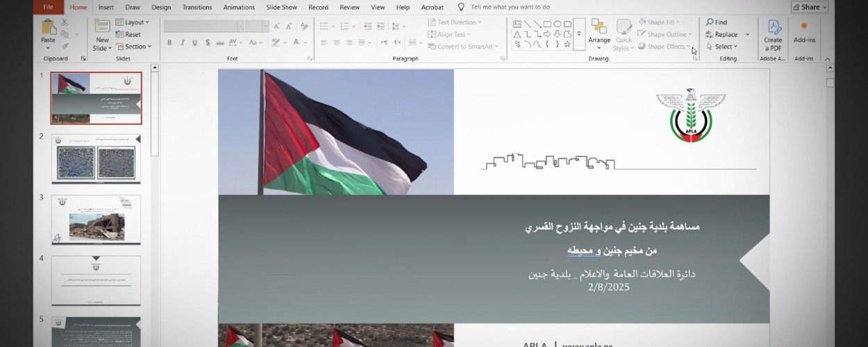Expand the shapes gallery More arrow
This screenshot has height=347, width=868.
(x=579, y=34)
